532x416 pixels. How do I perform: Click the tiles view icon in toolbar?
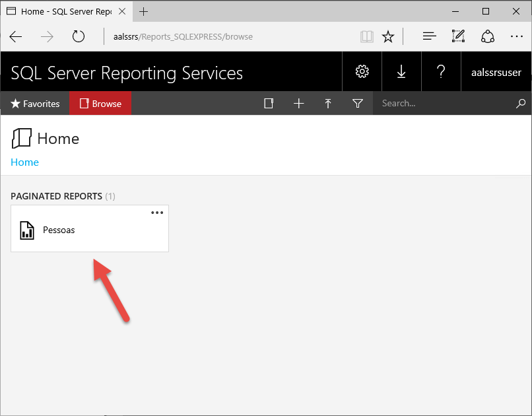tap(269, 103)
